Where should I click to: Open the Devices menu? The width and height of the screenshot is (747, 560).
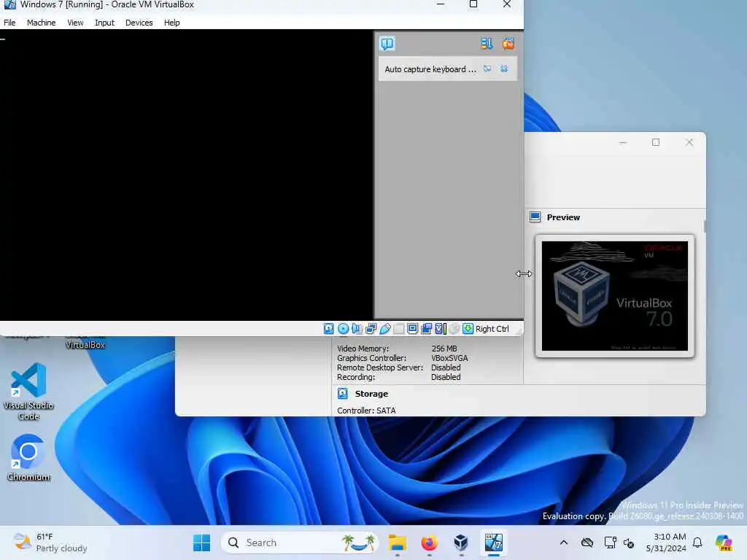(x=139, y=23)
